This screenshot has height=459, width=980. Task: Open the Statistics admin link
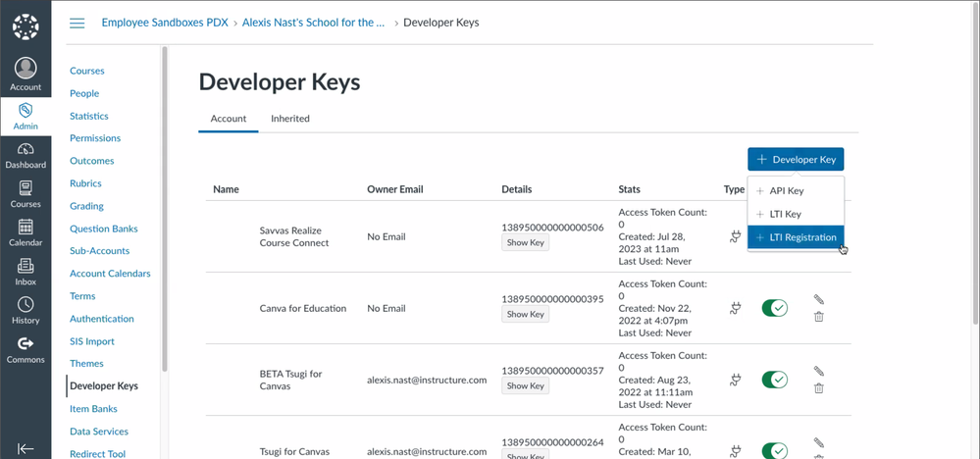pyautogui.click(x=88, y=116)
